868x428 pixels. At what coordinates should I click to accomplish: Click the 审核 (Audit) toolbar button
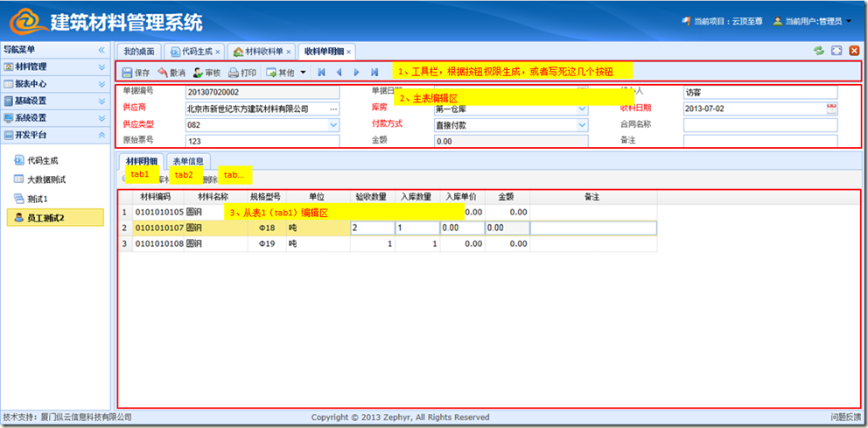206,73
